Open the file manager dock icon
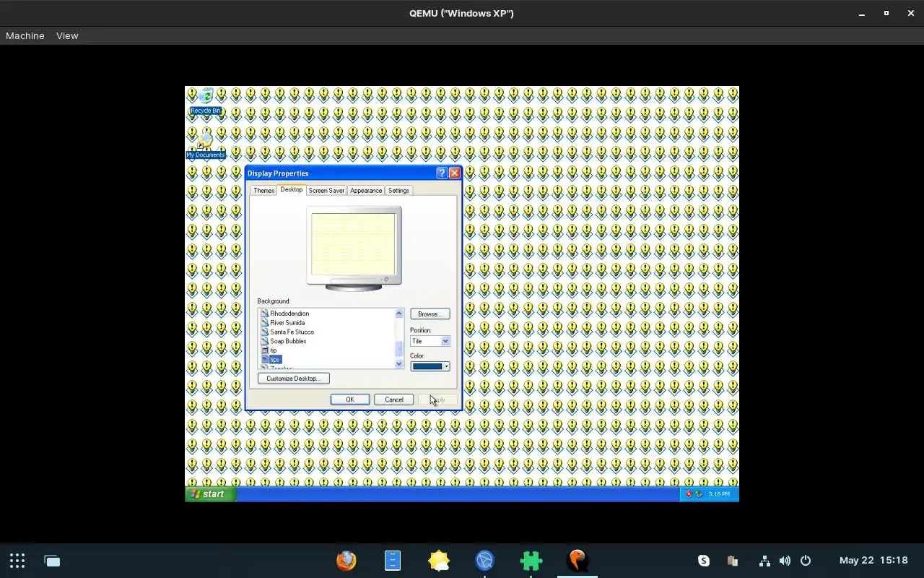924x578 pixels. click(392, 560)
